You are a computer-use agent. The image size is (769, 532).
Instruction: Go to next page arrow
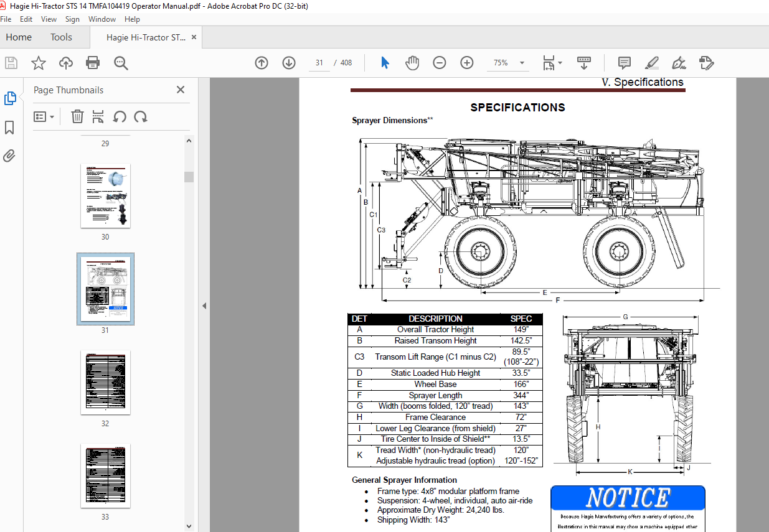click(x=289, y=63)
